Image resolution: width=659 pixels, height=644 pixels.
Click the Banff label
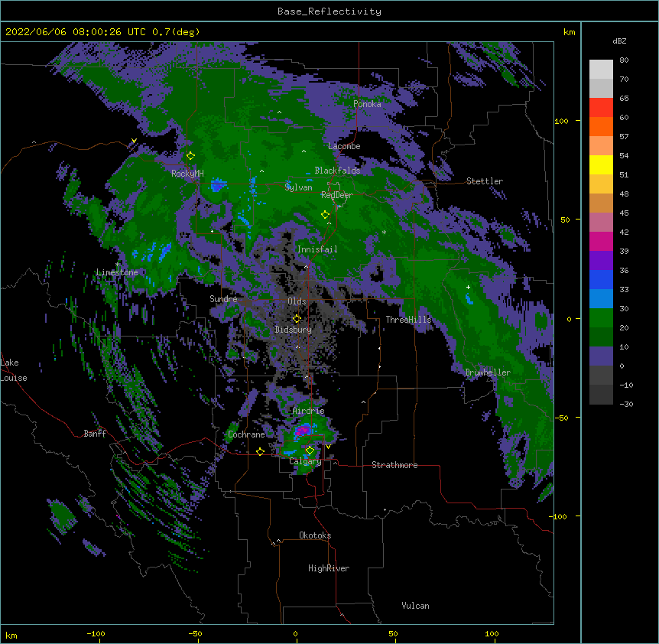(95, 434)
